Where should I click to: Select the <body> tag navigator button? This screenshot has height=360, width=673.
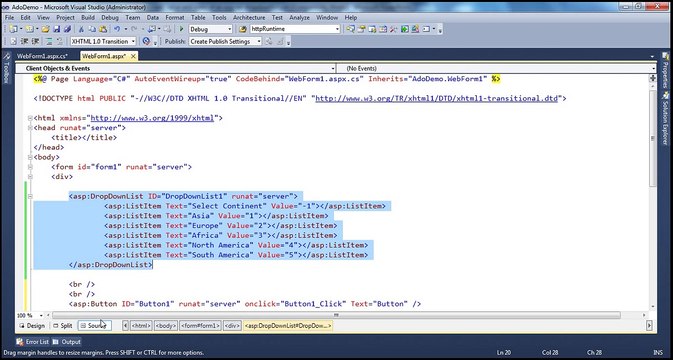click(166, 326)
